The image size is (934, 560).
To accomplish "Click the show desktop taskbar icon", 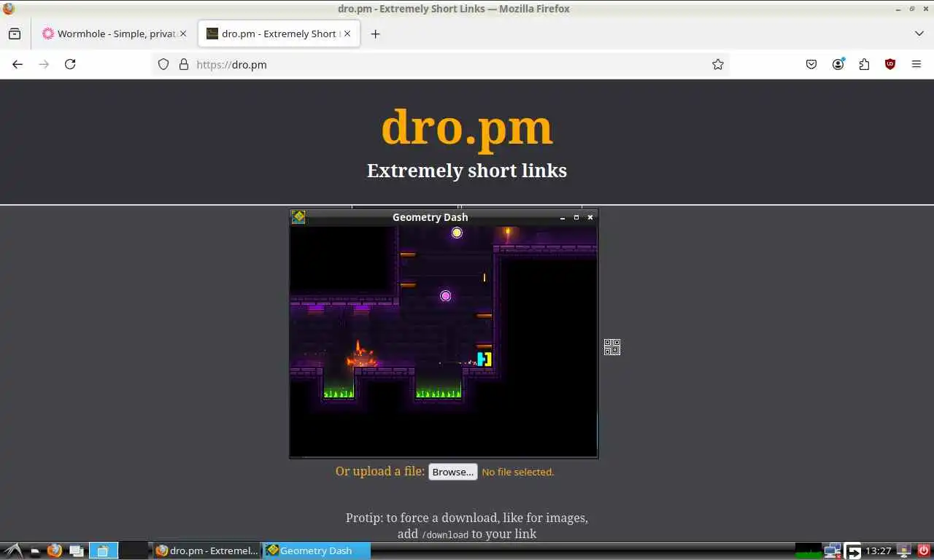I will click(x=77, y=551).
